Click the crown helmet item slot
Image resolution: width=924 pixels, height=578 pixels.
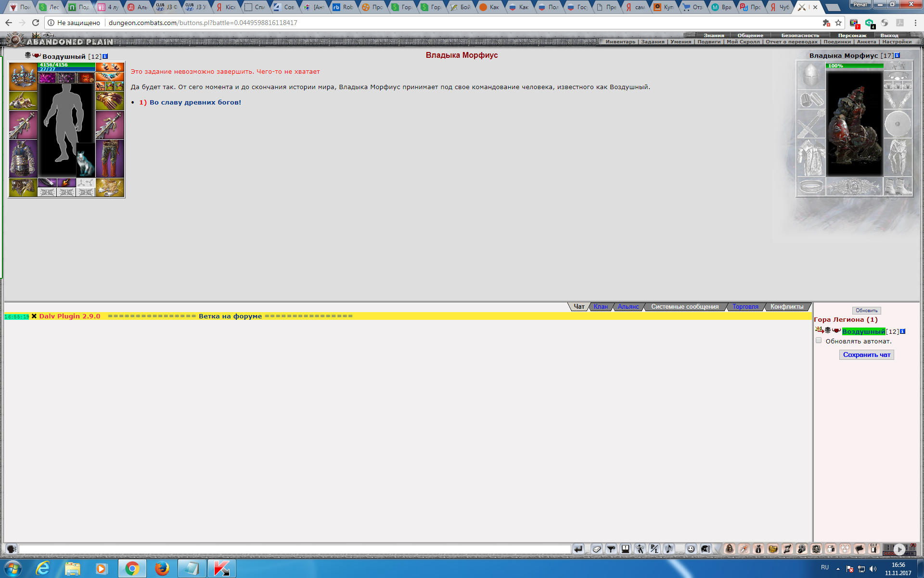pyautogui.click(x=23, y=77)
